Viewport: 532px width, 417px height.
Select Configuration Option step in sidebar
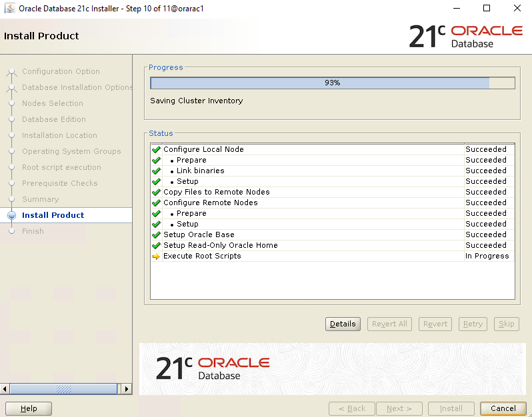[61, 71]
